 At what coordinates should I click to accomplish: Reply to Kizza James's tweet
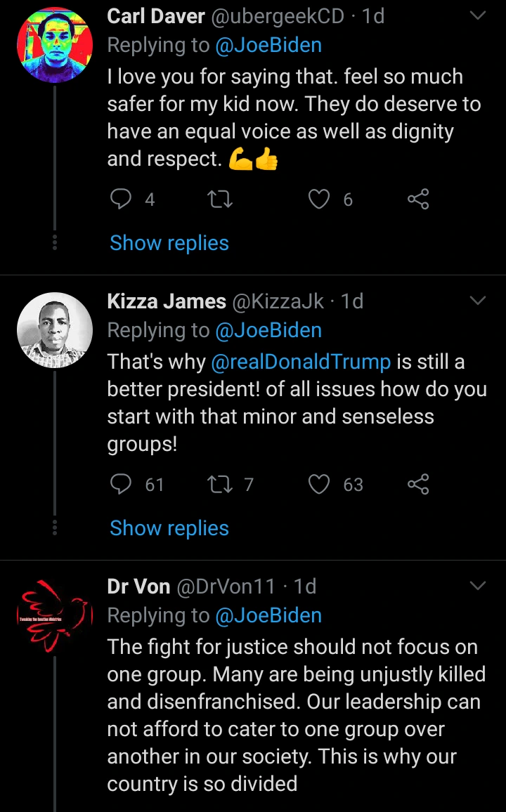click(x=122, y=485)
